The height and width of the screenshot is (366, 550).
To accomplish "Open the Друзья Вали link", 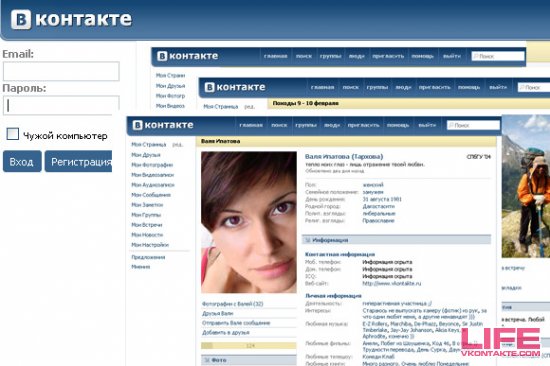I will [217, 313].
